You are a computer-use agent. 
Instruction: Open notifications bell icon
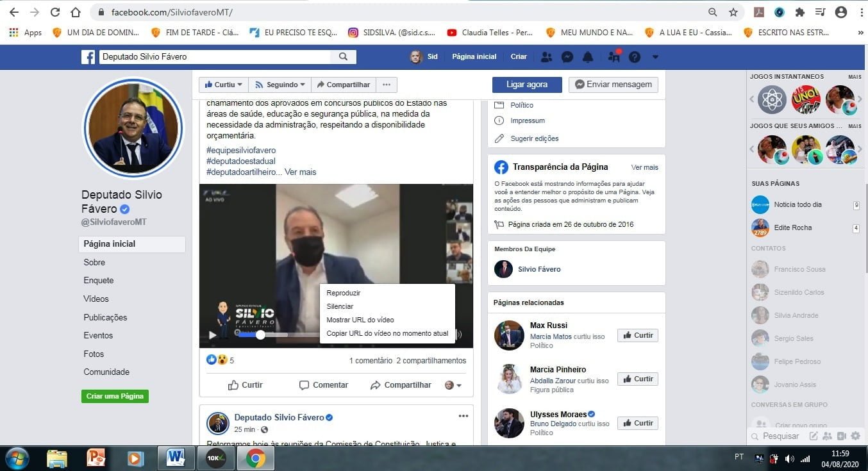click(x=588, y=57)
